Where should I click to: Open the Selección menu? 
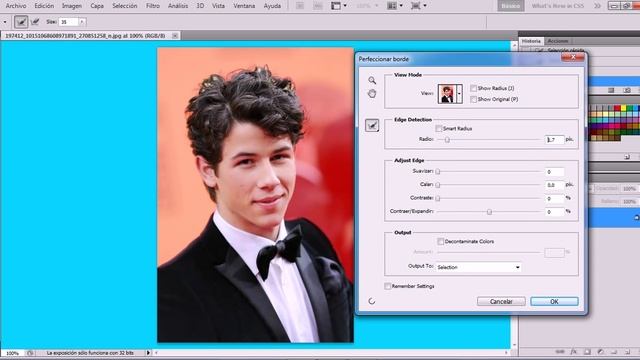point(125,6)
